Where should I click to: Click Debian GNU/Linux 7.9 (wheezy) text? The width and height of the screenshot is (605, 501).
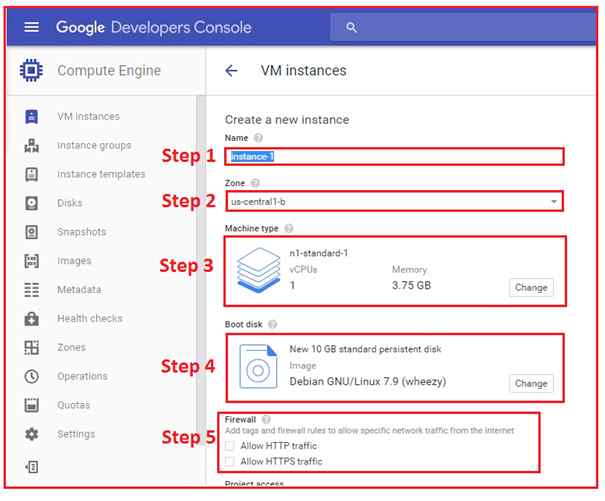point(368,382)
